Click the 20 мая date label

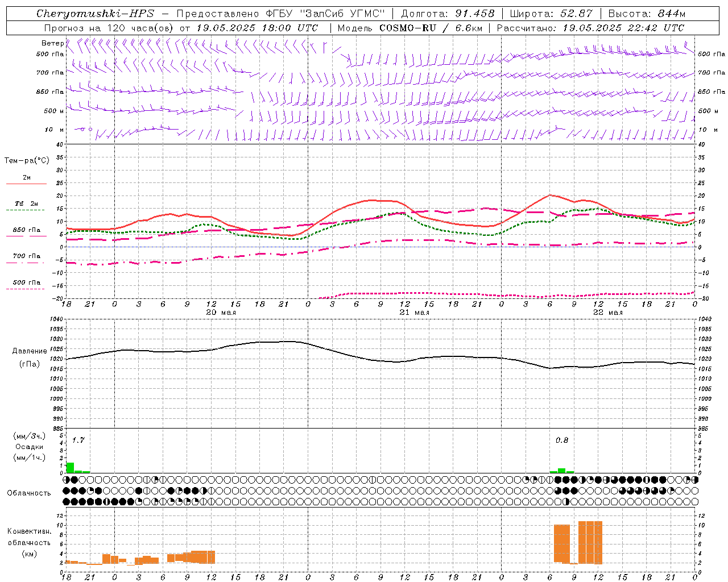pyautogui.click(x=221, y=313)
